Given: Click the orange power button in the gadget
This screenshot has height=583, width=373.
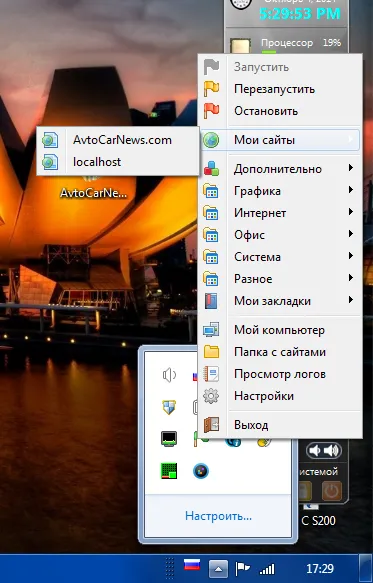Looking at the screenshot, I should point(332,492).
